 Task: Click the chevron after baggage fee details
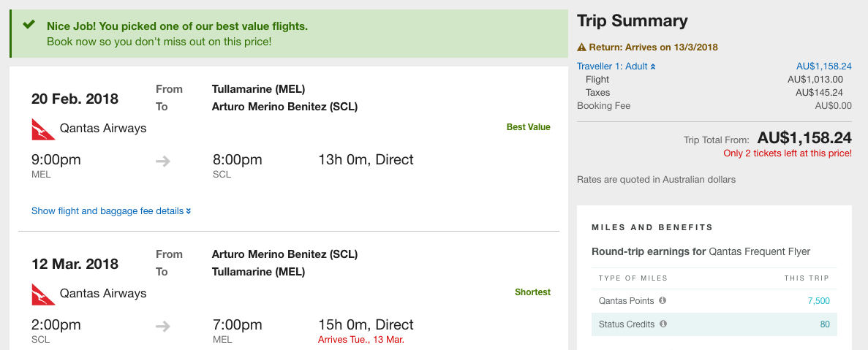pos(189,211)
